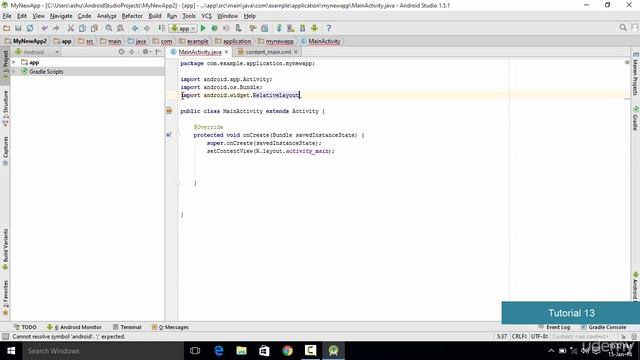
Task: Open the Event Log tool window
Action: 554,327
